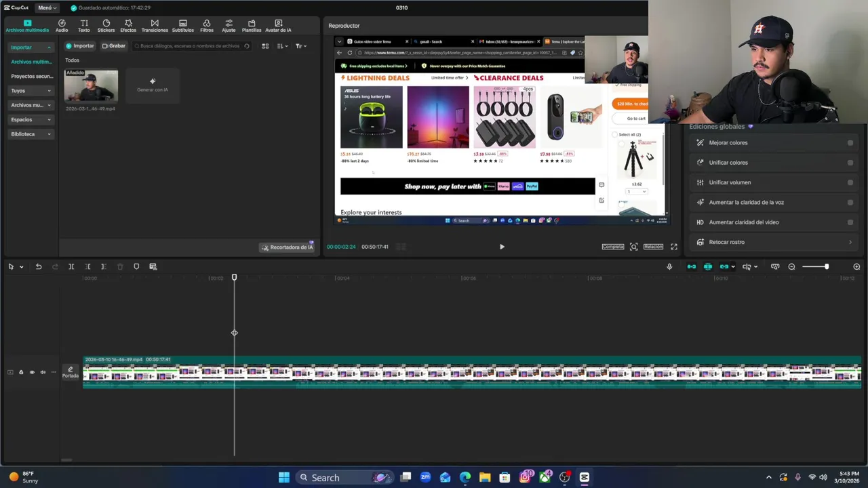Open the Plantillas panel
868x488 pixels.
pyautogui.click(x=252, y=26)
